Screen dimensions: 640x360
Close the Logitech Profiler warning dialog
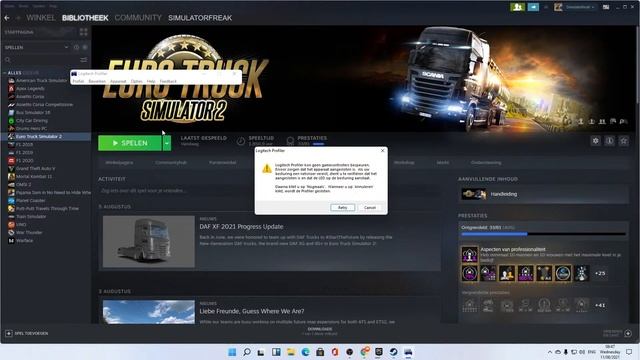pyautogui.click(x=382, y=151)
